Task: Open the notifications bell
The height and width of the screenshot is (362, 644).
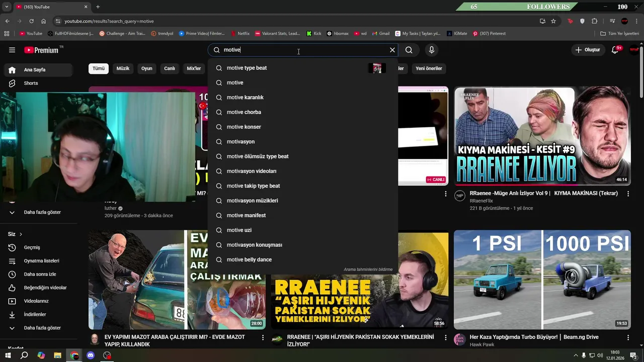Action: click(x=615, y=50)
